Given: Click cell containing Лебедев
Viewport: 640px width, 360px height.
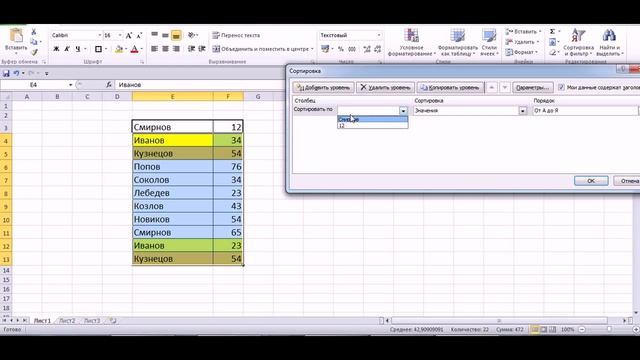Looking at the screenshot, I should (x=172, y=193).
